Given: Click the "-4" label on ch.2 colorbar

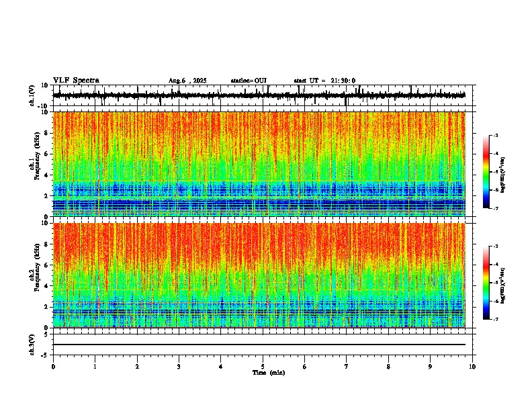Looking at the screenshot, I should 496,265.
